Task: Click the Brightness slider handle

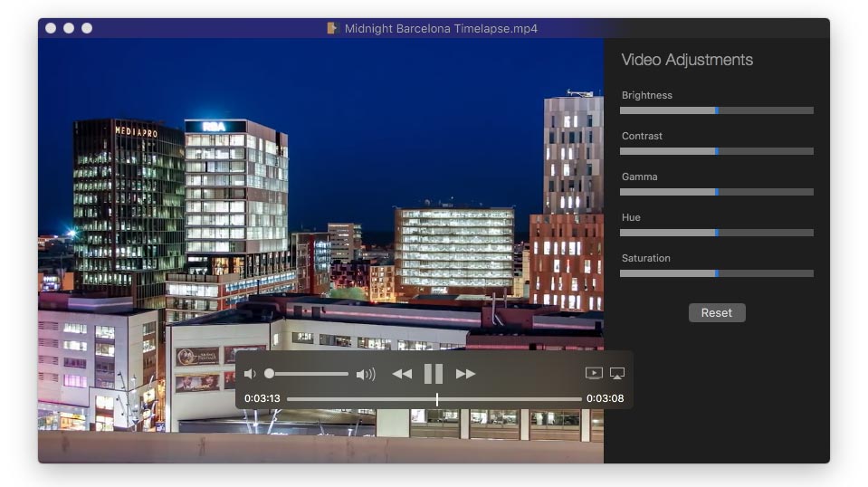Action: coord(717,110)
